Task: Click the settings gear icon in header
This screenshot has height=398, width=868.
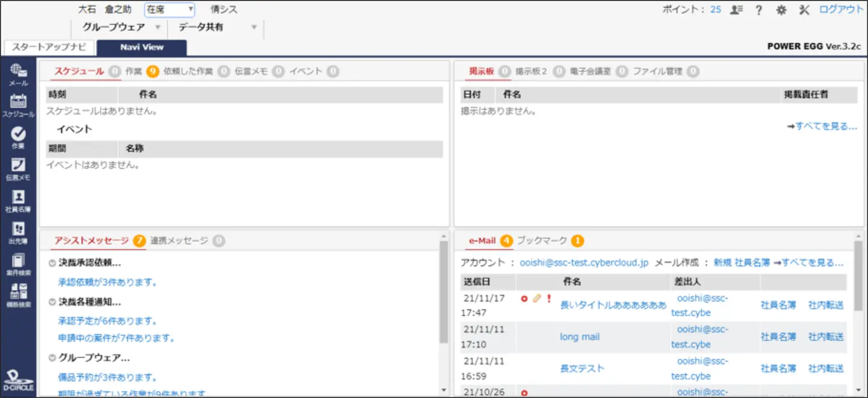Action: coord(781,10)
